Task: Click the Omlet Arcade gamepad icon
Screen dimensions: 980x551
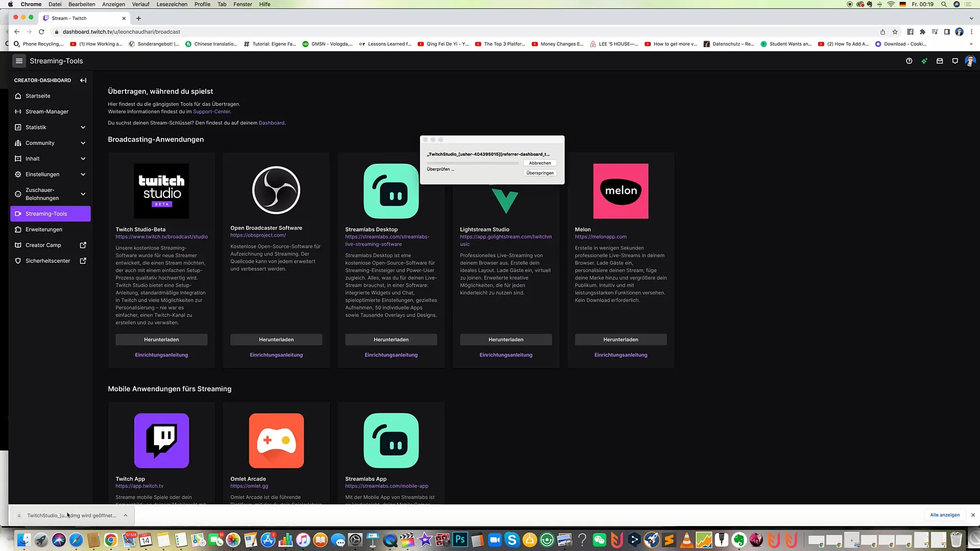Action: (x=276, y=441)
